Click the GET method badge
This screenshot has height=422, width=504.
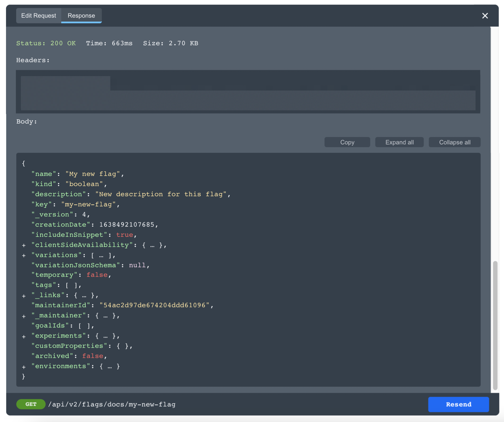pyautogui.click(x=31, y=404)
